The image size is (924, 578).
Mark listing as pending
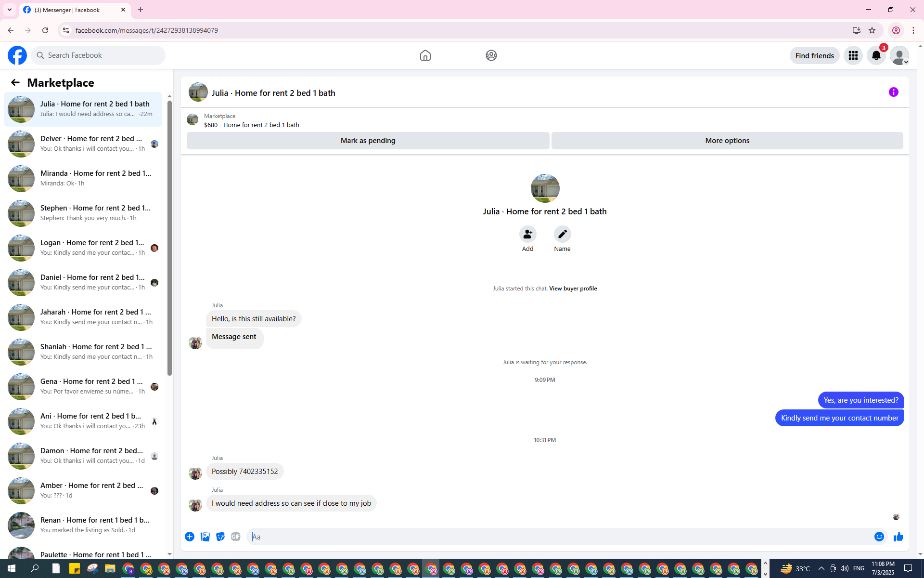coord(368,141)
